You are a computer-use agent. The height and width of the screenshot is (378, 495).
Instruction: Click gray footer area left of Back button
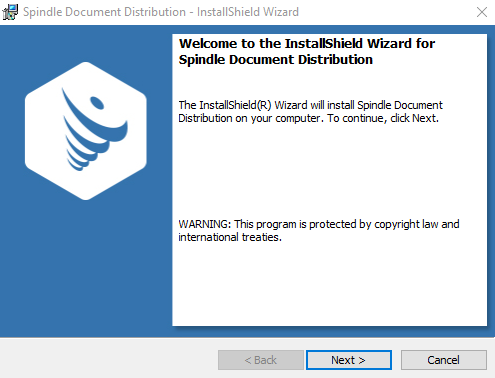[x=108, y=360]
